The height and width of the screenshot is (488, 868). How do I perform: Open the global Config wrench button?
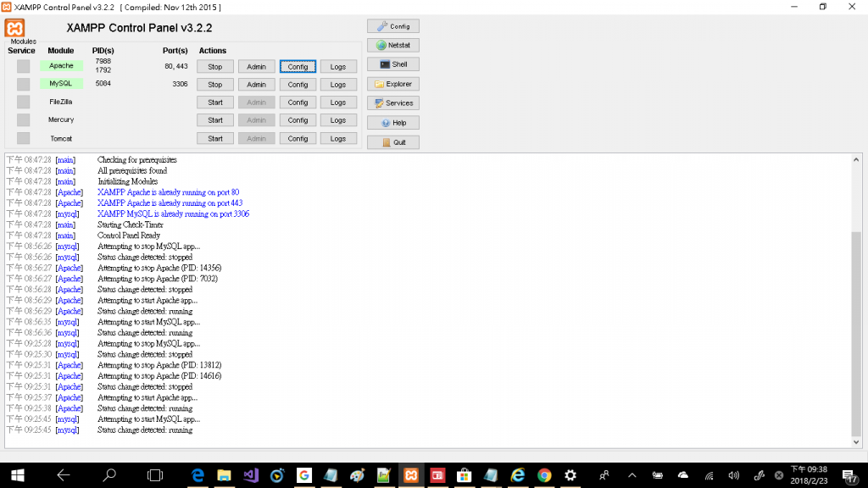393,26
